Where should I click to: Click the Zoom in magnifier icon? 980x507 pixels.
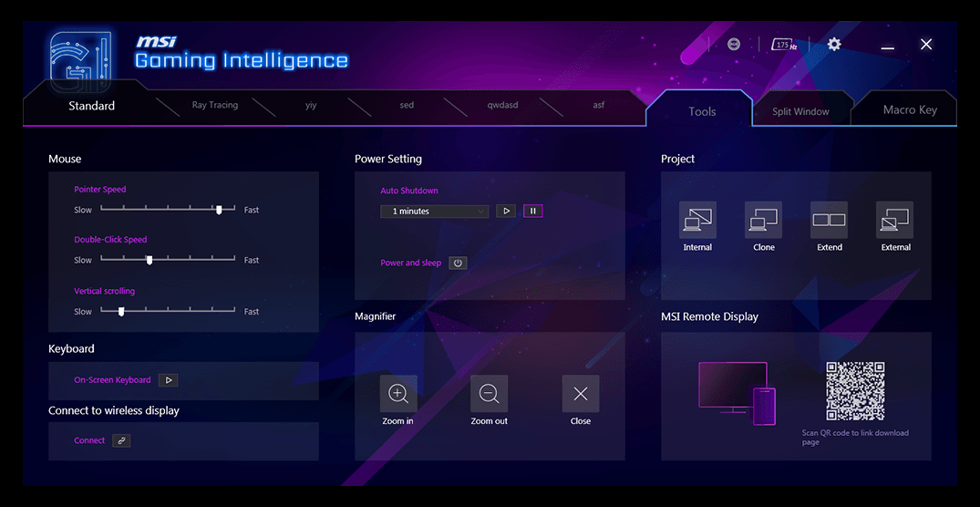(x=398, y=393)
